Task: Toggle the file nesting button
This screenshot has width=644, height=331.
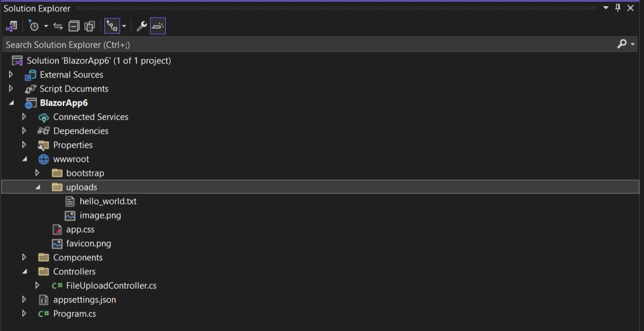Action: pyautogui.click(x=111, y=26)
